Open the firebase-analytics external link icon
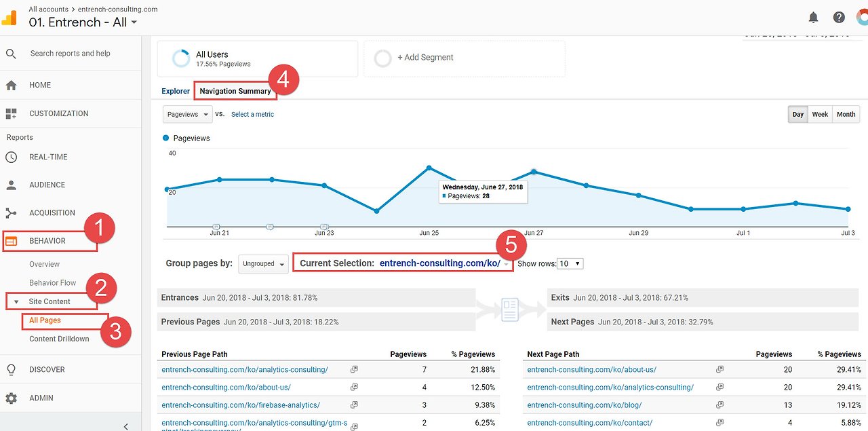 354,405
